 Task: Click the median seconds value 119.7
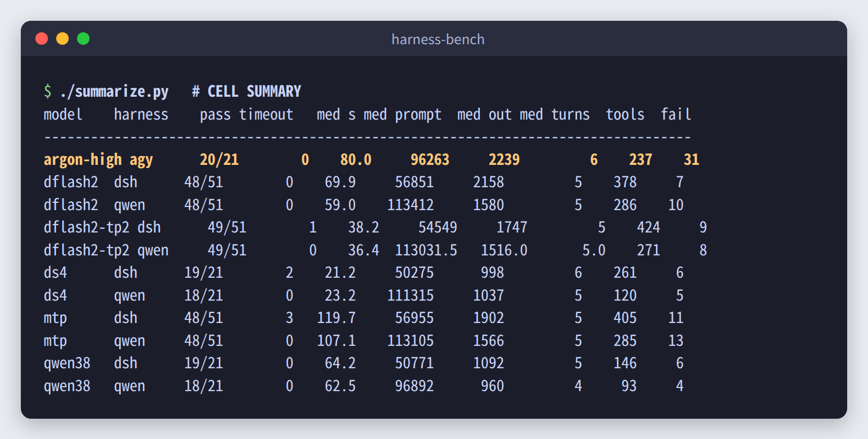click(336, 318)
